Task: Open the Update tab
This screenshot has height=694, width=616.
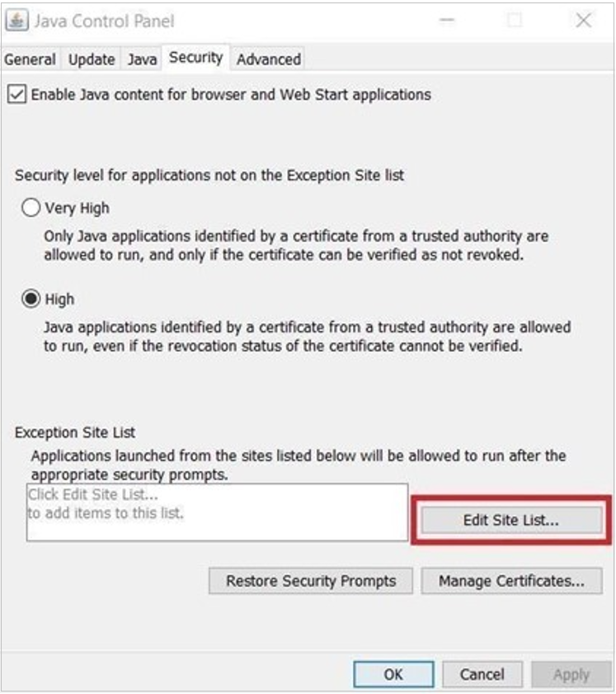Action: tap(92, 59)
